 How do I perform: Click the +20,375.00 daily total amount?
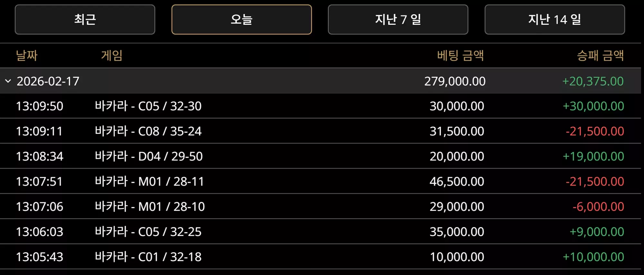pos(593,81)
